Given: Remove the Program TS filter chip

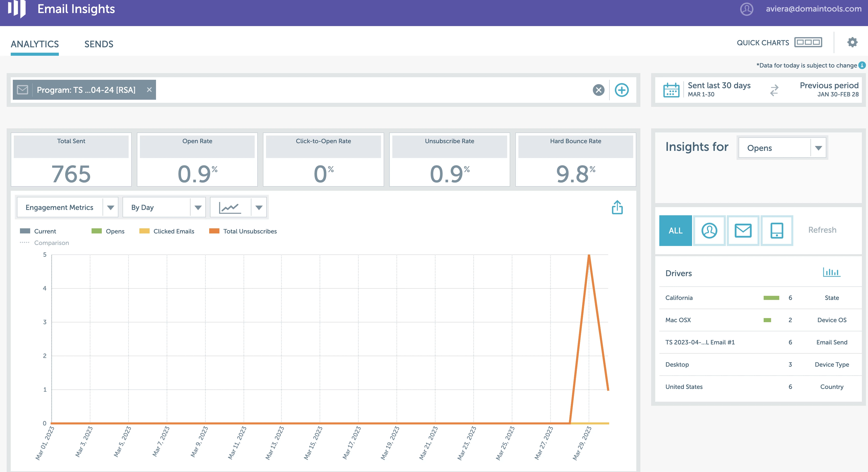Looking at the screenshot, I should pyautogui.click(x=149, y=89).
